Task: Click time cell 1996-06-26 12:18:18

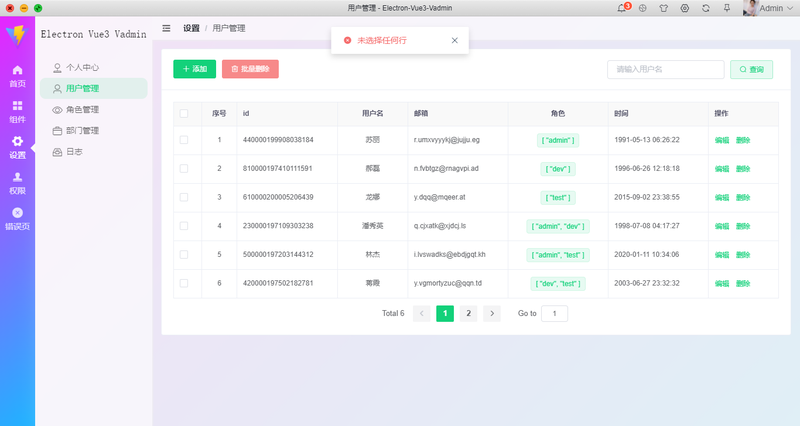Action: [x=647, y=168]
